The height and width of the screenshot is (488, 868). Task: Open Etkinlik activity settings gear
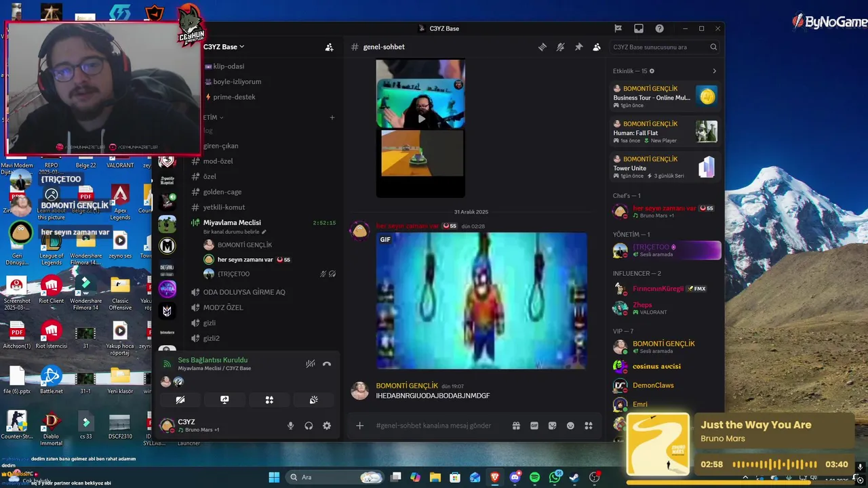[652, 71]
